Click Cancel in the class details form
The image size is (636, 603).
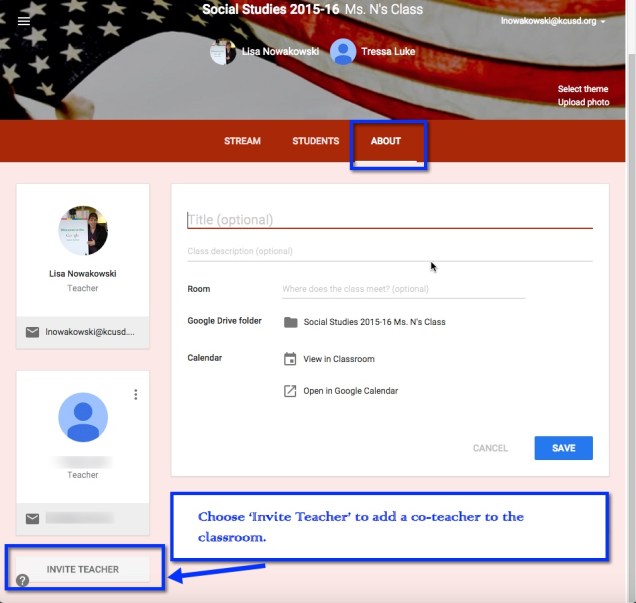pos(490,448)
